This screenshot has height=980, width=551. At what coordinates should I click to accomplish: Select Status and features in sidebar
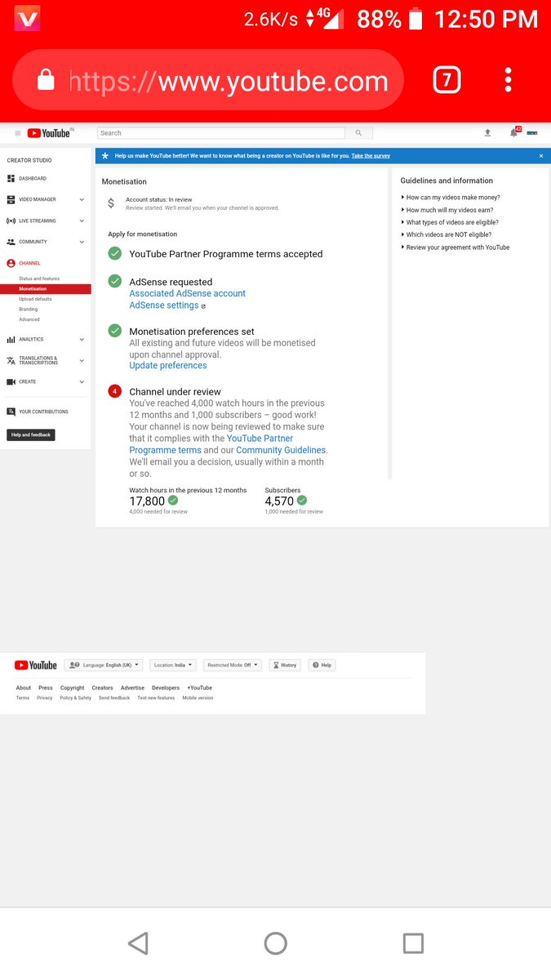coord(39,278)
